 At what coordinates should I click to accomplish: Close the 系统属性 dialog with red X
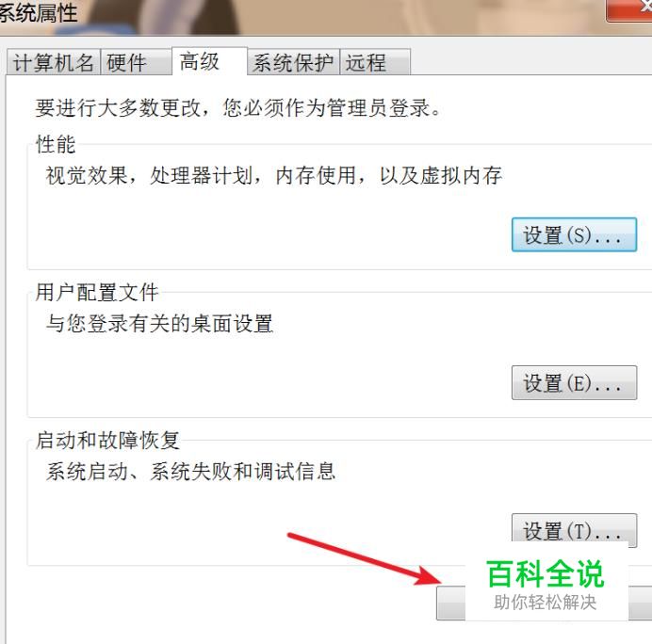point(629,9)
